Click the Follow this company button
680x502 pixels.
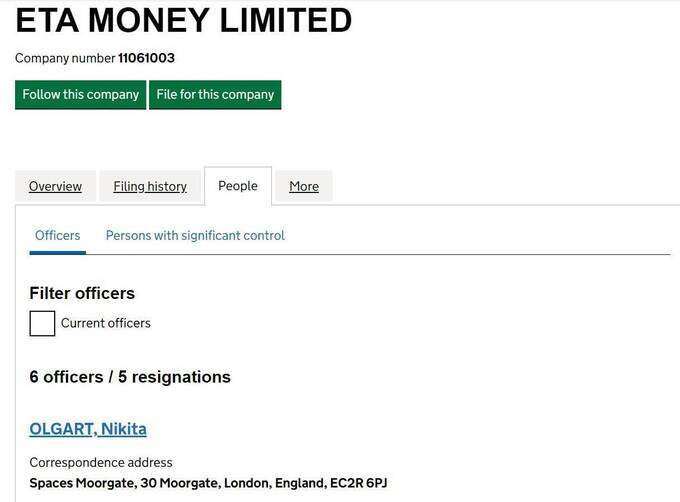point(80,95)
